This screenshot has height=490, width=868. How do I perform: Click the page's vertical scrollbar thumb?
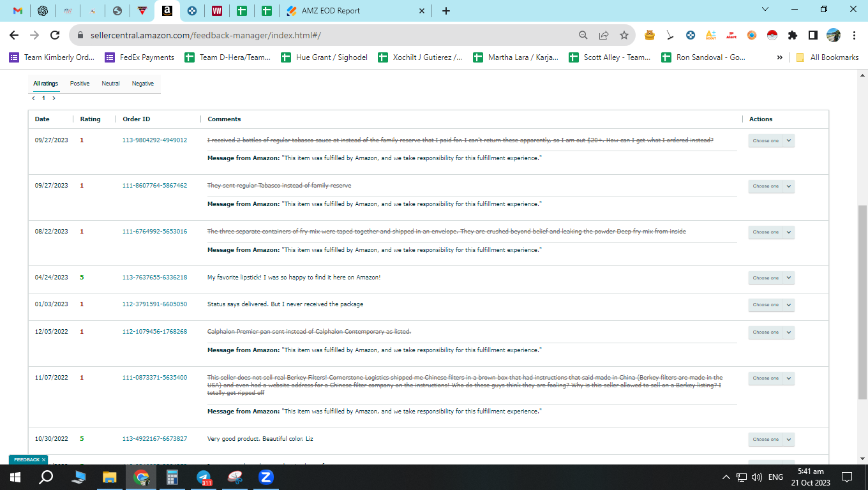[862, 302]
